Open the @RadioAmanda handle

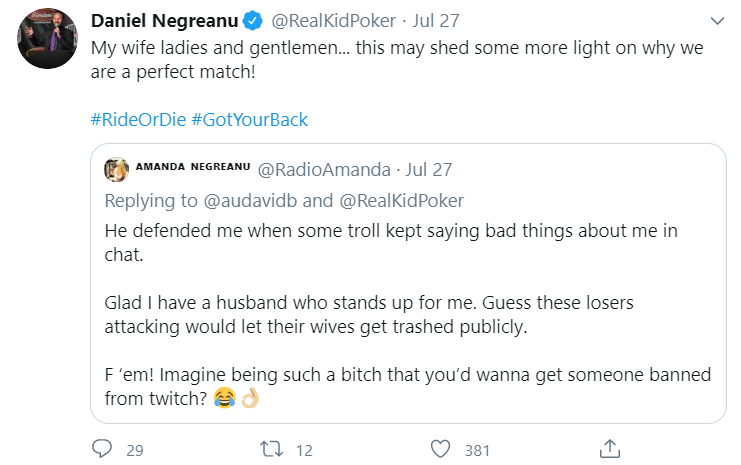(320, 170)
